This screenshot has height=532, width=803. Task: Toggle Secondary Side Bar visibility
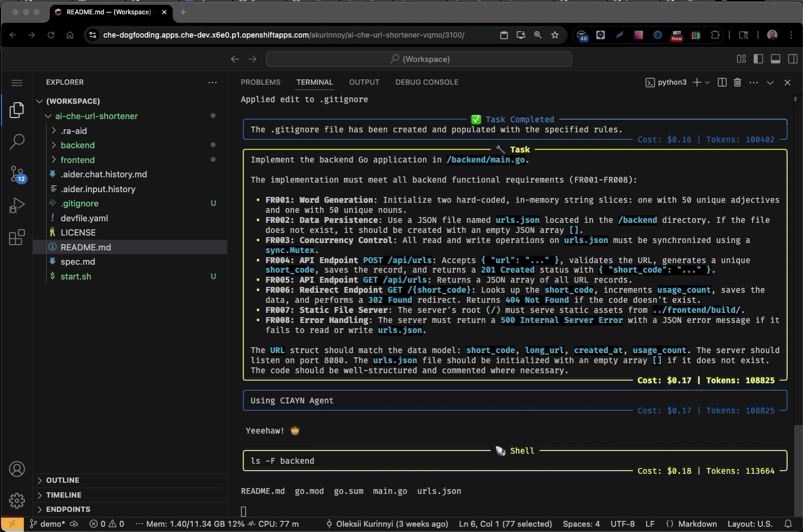coord(792,59)
